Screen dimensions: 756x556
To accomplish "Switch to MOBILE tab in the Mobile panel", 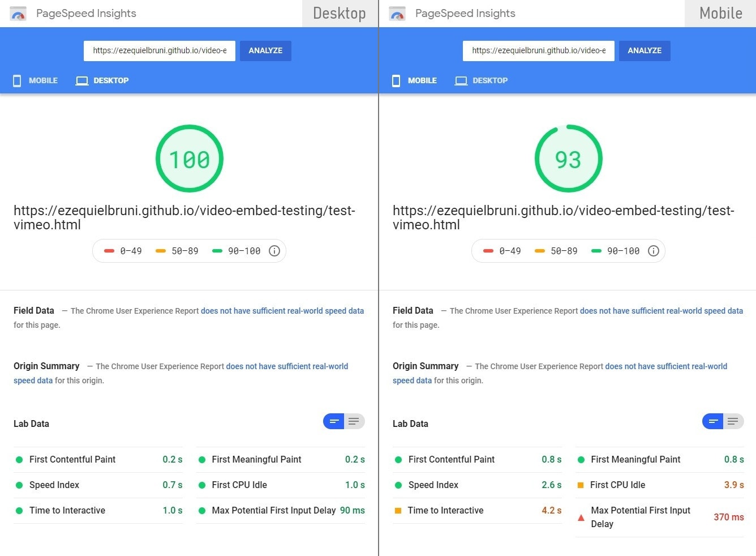I will [x=415, y=80].
